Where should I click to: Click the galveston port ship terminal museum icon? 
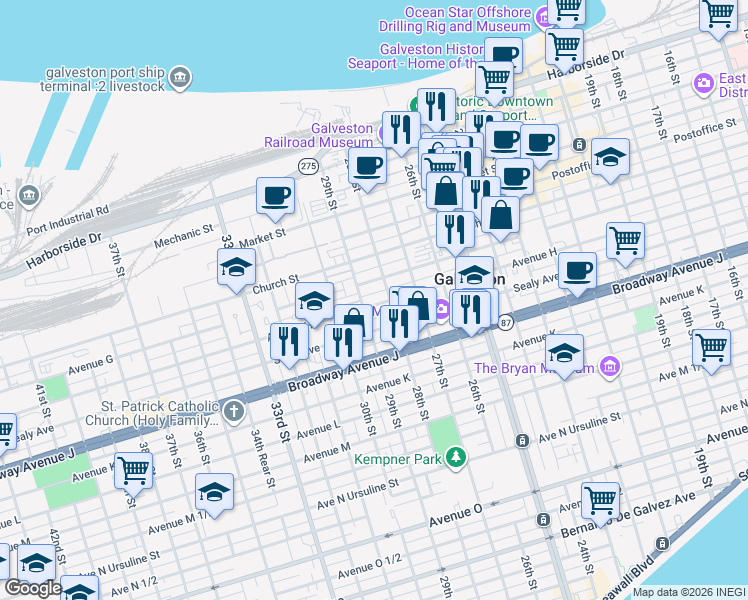(x=180, y=77)
